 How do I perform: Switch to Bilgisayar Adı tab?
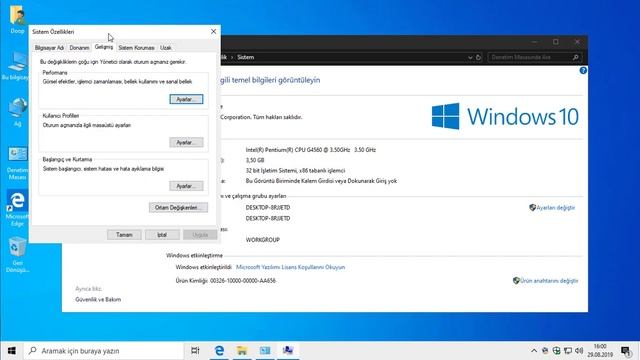(x=49, y=48)
